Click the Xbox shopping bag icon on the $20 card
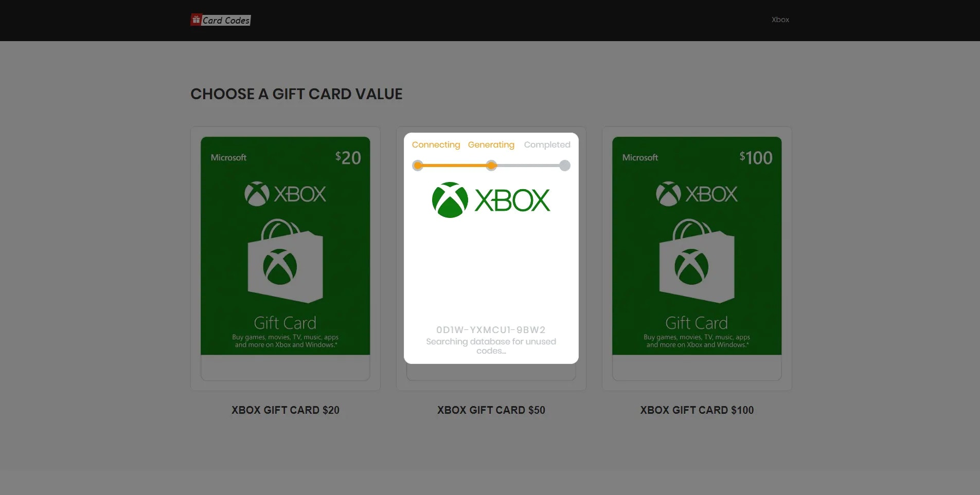The width and height of the screenshot is (980, 495). click(286, 261)
